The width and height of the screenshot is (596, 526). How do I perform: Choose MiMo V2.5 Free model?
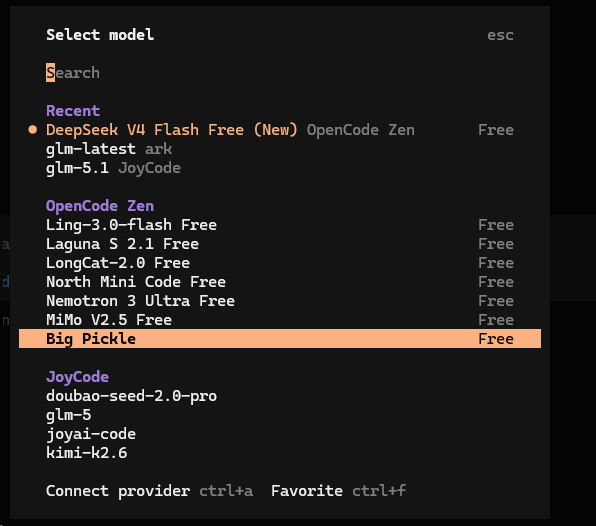[280, 320]
